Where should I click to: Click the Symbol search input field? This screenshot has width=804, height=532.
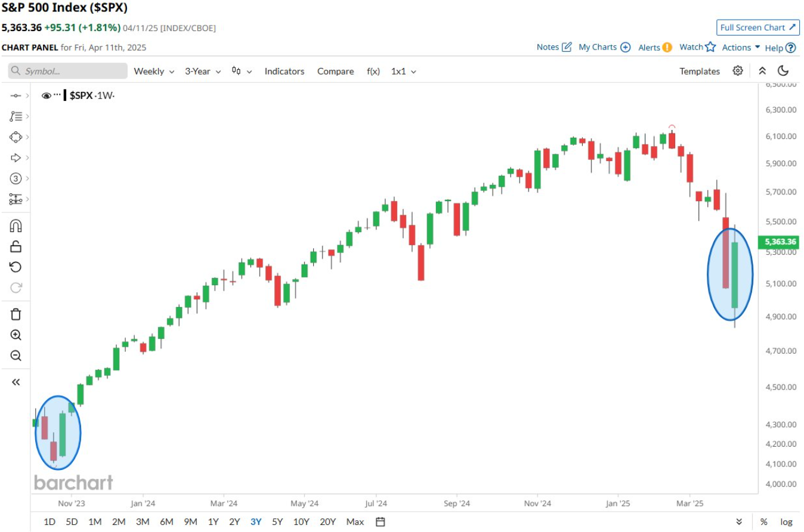coord(68,71)
